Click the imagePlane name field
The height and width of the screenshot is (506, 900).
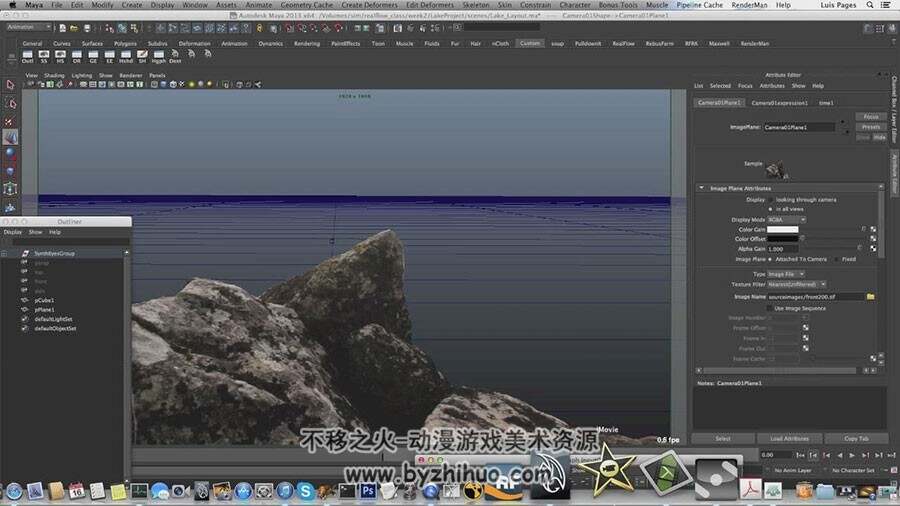pos(798,127)
